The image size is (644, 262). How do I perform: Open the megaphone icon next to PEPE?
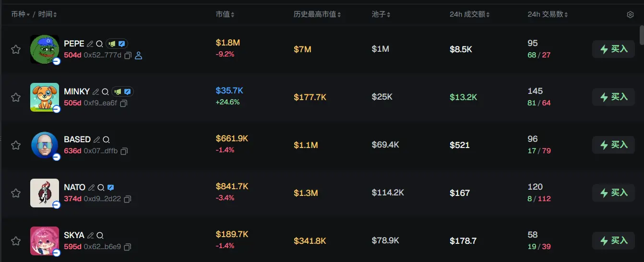[112, 44]
